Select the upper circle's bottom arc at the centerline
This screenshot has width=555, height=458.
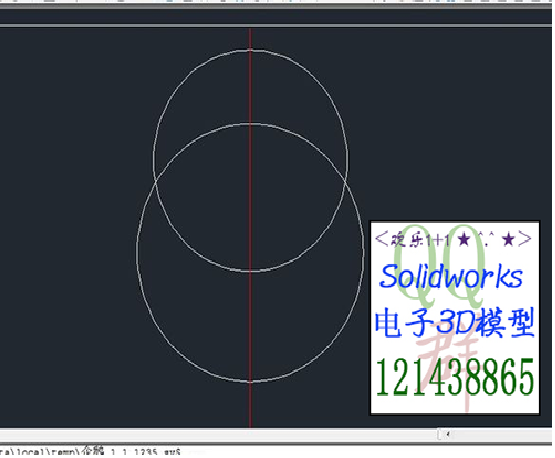point(250,271)
